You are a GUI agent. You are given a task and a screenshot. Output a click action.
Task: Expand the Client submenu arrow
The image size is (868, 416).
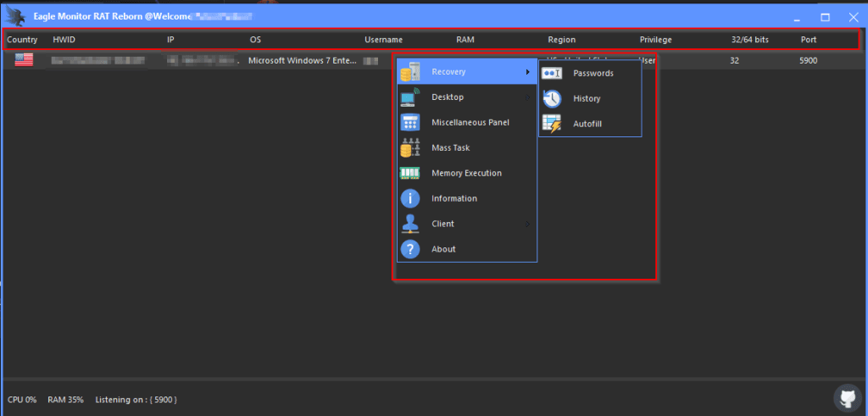coord(527,225)
